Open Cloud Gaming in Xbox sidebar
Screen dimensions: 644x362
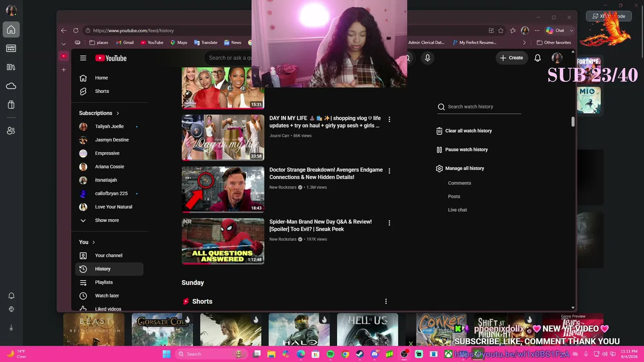(x=11, y=86)
